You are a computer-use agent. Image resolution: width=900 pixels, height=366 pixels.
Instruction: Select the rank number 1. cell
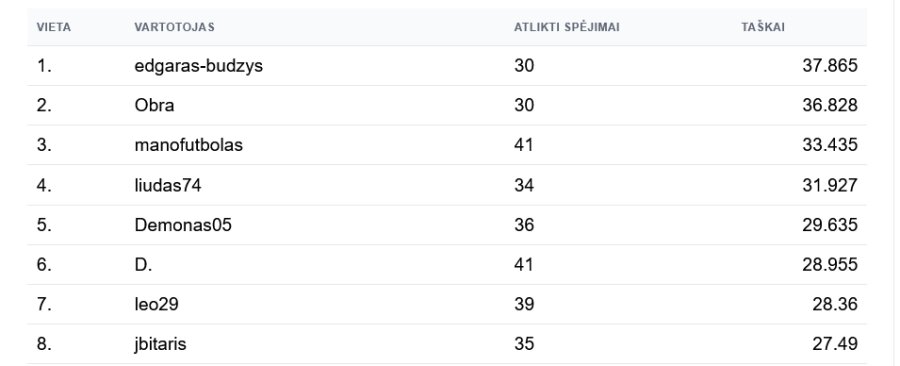coord(44,66)
